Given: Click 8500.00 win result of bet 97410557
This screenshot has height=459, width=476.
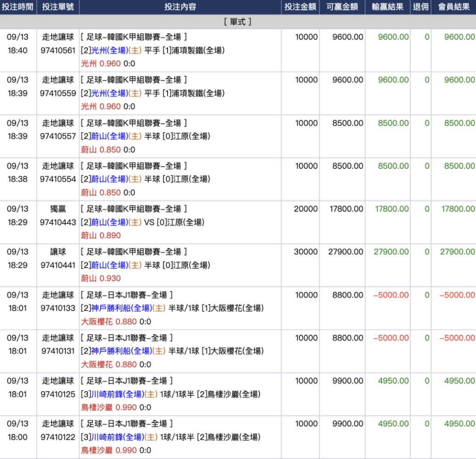Looking at the screenshot, I should coord(393,123).
